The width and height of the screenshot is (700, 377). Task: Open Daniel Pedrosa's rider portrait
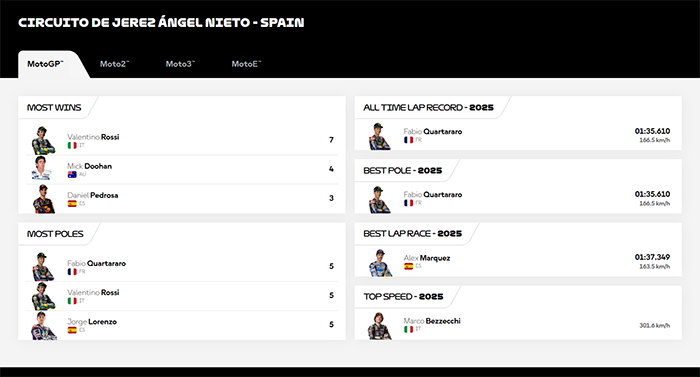43,199
